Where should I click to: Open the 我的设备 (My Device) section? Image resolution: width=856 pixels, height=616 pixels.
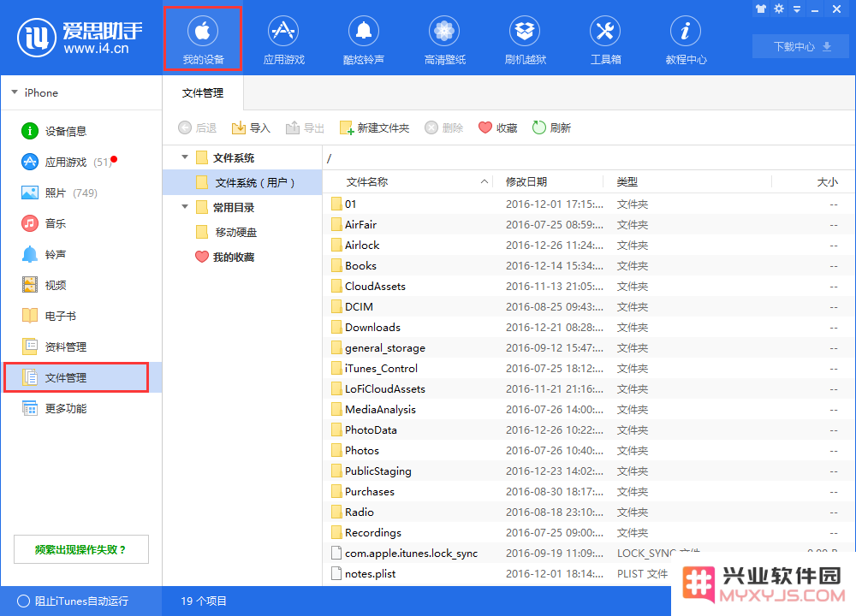(x=203, y=38)
